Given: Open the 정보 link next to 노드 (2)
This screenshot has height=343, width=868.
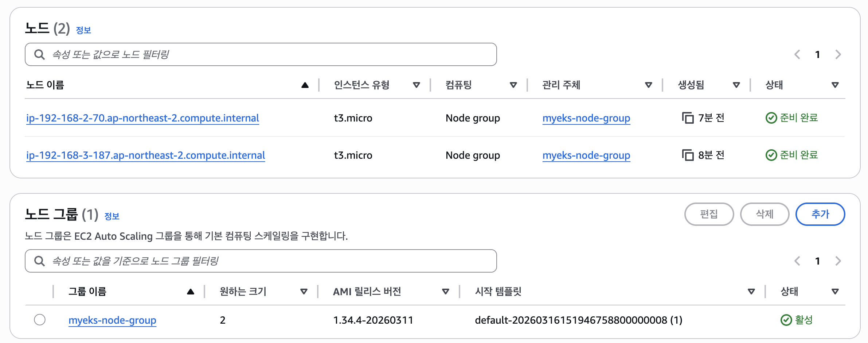Looking at the screenshot, I should 83,30.
